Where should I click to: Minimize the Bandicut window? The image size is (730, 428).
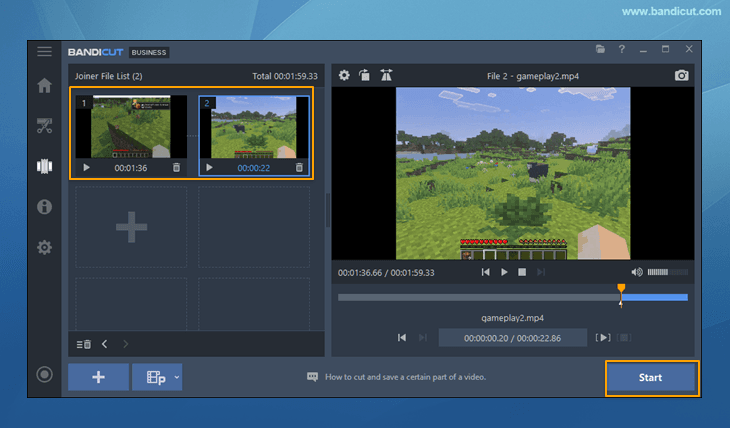click(643, 49)
